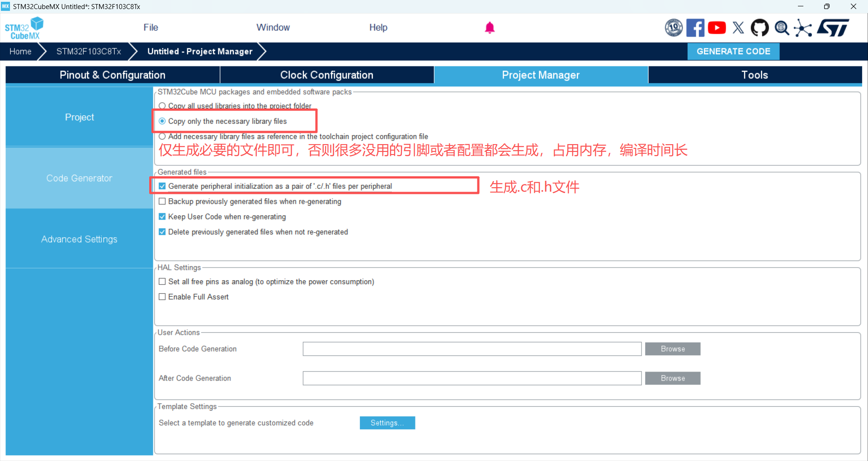Open the YouTube link icon
Screen dimensions: 868x461
[x=717, y=28]
